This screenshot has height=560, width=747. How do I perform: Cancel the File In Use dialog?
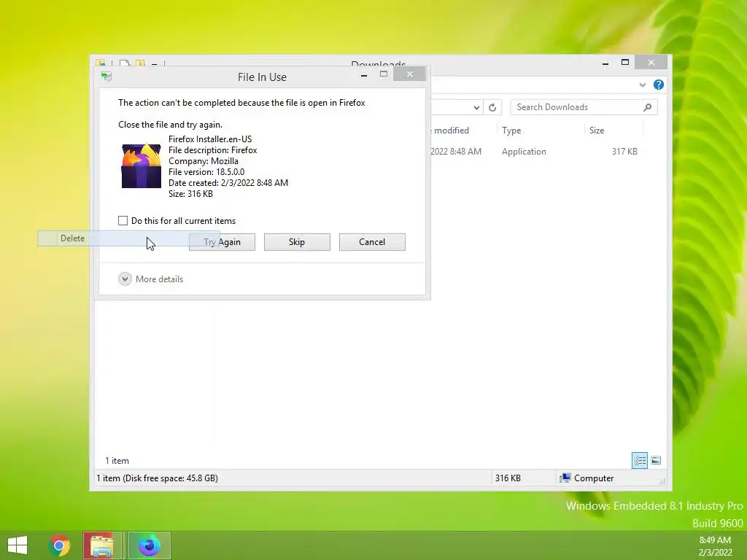pyautogui.click(x=372, y=242)
